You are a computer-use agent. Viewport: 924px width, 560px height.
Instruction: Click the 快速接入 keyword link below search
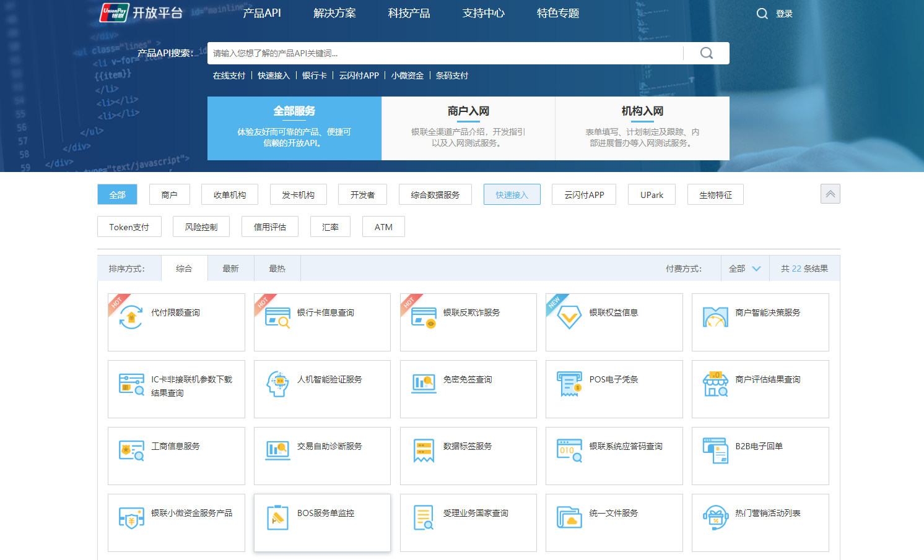[x=274, y=75]
